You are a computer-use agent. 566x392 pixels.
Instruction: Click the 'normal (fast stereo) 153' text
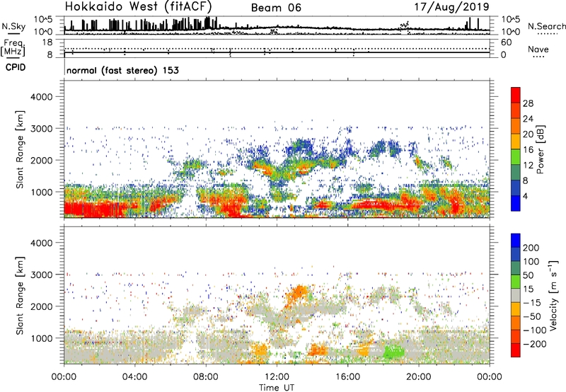click(x=122, y=70)
